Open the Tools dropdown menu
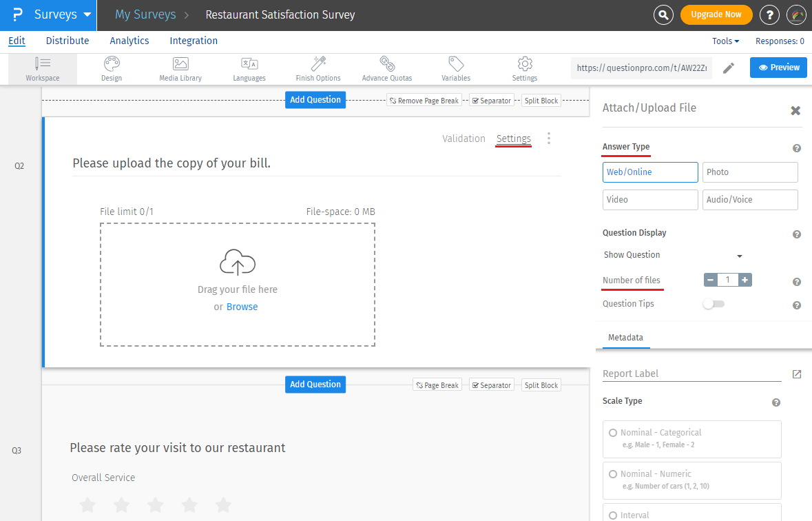812x521 pixels. click(725, 41)
